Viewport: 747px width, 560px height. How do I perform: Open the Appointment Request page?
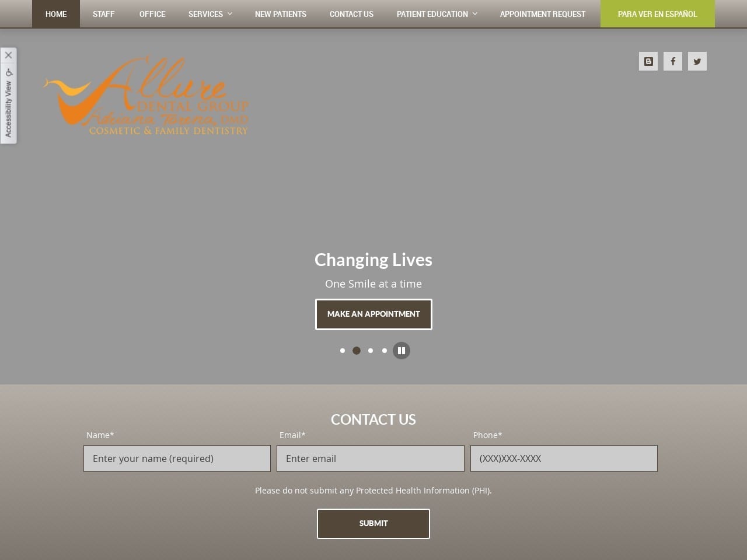click(543, 14)
